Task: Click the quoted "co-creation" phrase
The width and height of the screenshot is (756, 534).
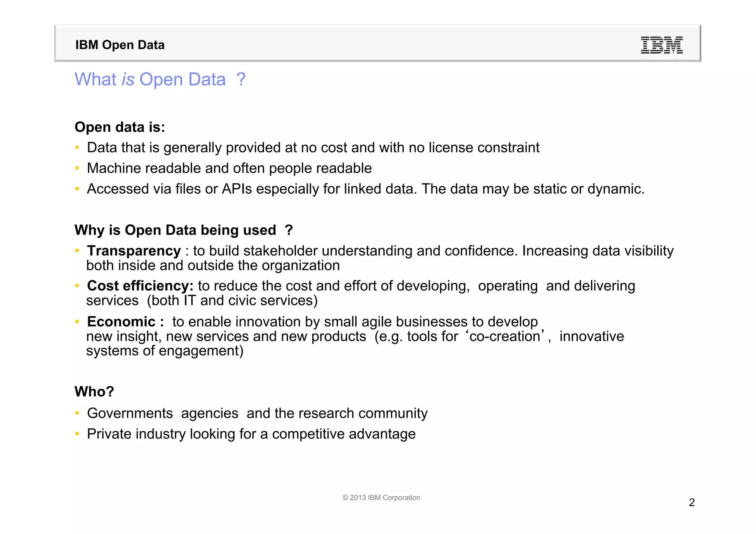Action: pos(505,337)
